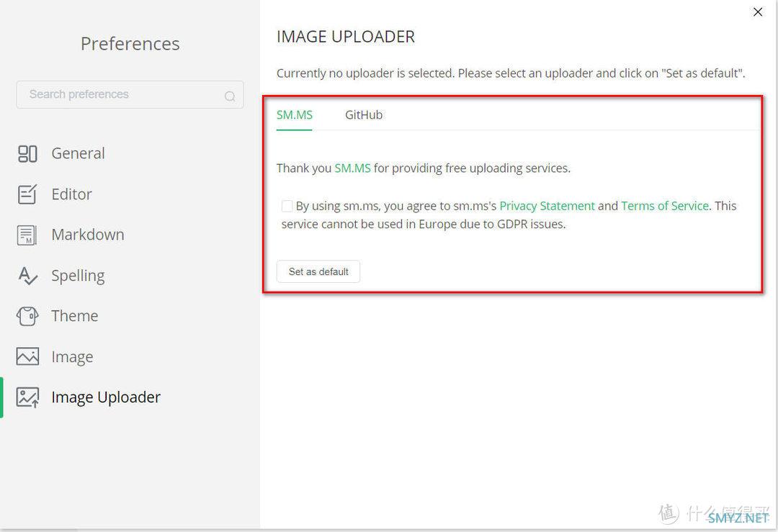This screenshot has width=778, height=532.
Task: Select the Image settings label
Action: click(72, 357)
